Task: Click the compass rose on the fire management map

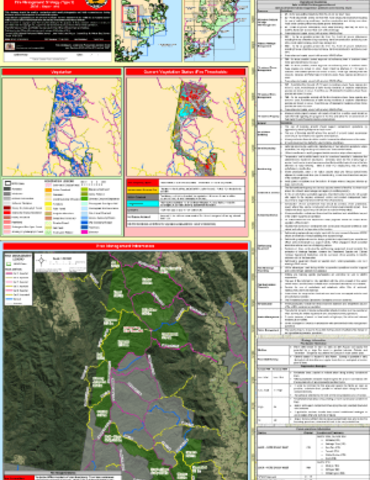Action: click(41, 261)
